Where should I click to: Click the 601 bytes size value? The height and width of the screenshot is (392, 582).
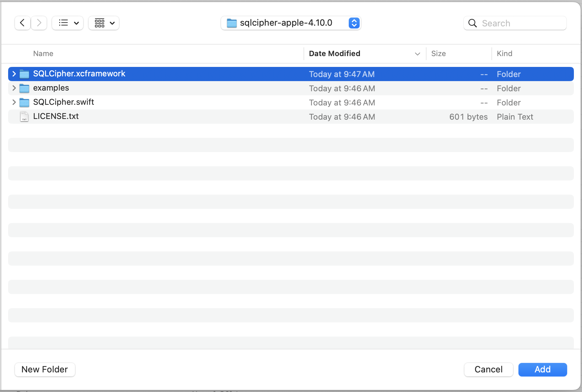468,117
